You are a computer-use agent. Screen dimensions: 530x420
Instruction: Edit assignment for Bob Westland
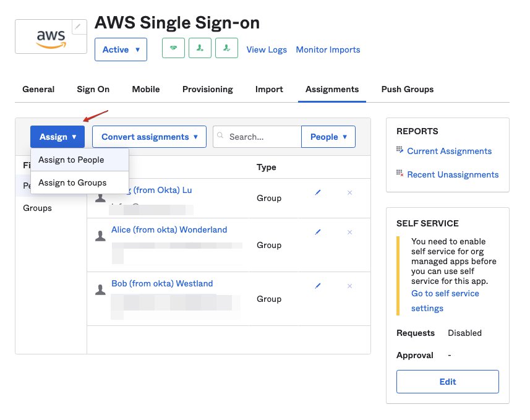pos(318,286)
